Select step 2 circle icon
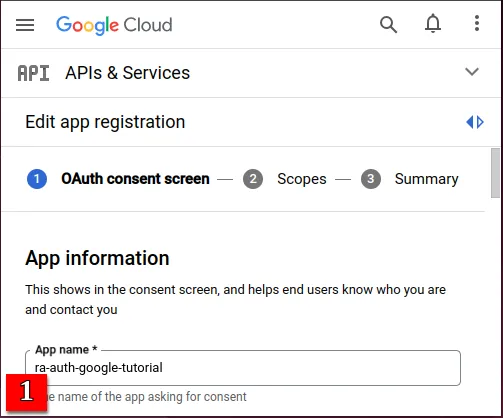Image resolution: width=503 pixels, height=418 pixels. click(253, 179)
